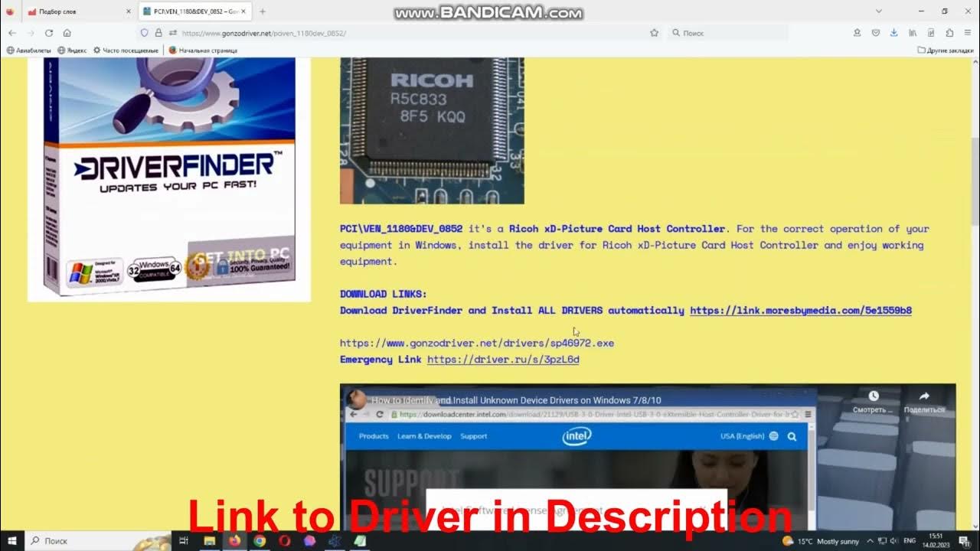This screenshot has width=980, height=551.
Task: Go back to the previous page
Action: 12,33
